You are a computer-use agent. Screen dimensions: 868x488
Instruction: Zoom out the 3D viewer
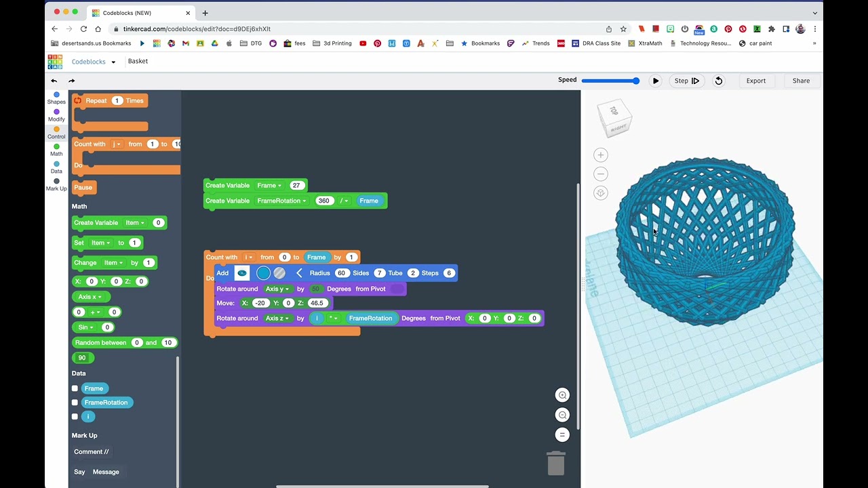(601, 174)
